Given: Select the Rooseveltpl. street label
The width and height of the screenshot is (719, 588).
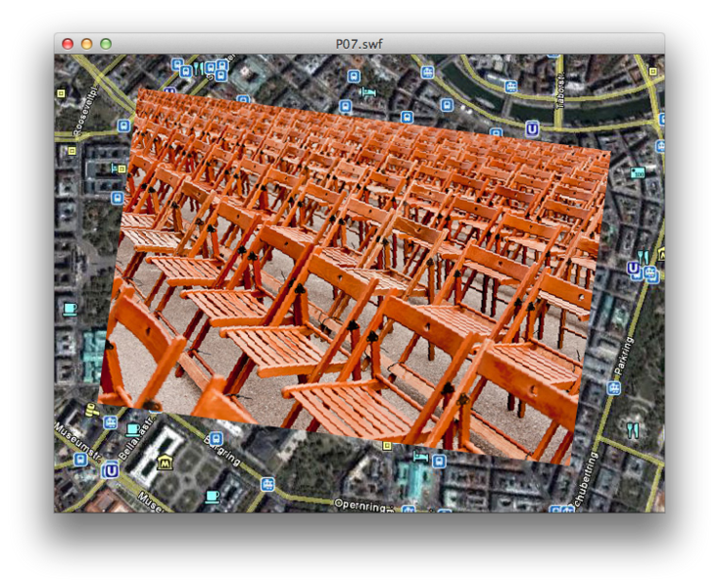Looking at the screenshot, I should pos(86,111).
